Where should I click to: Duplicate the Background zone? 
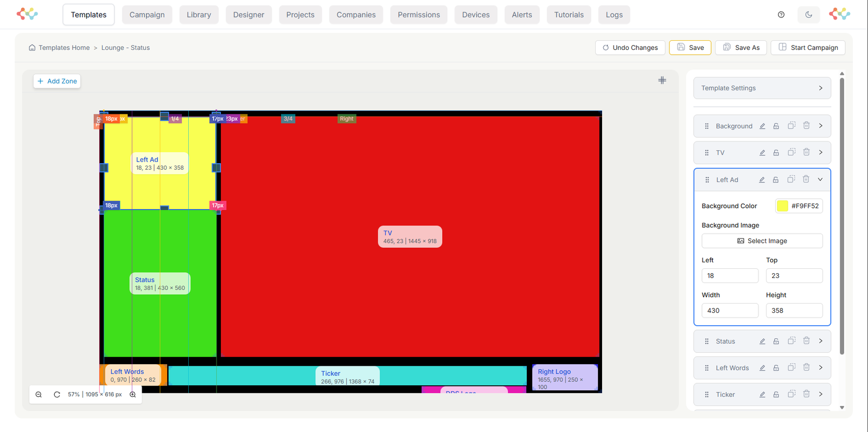tap(792, 126)
